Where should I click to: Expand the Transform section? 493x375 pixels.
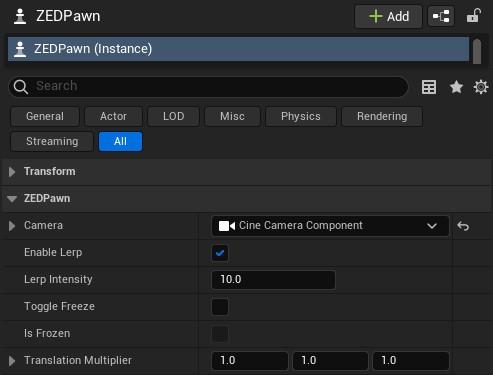click(x=12, y=172)
